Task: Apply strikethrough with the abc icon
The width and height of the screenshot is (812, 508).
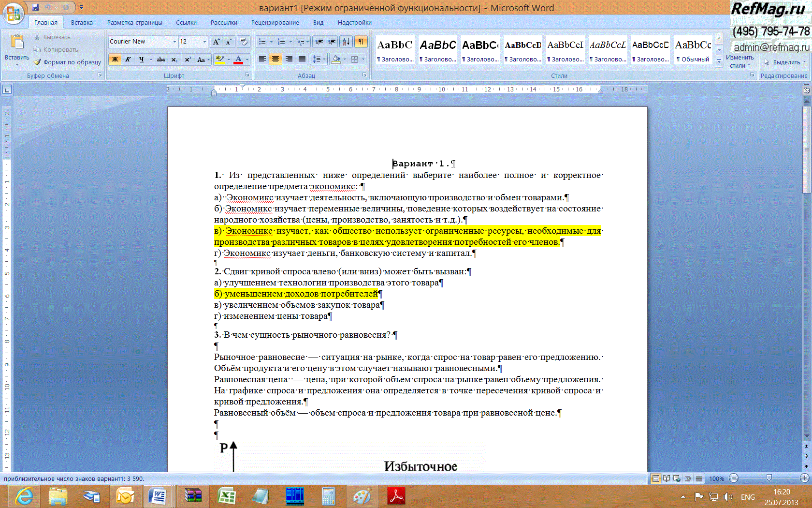Action: [161, 60]
